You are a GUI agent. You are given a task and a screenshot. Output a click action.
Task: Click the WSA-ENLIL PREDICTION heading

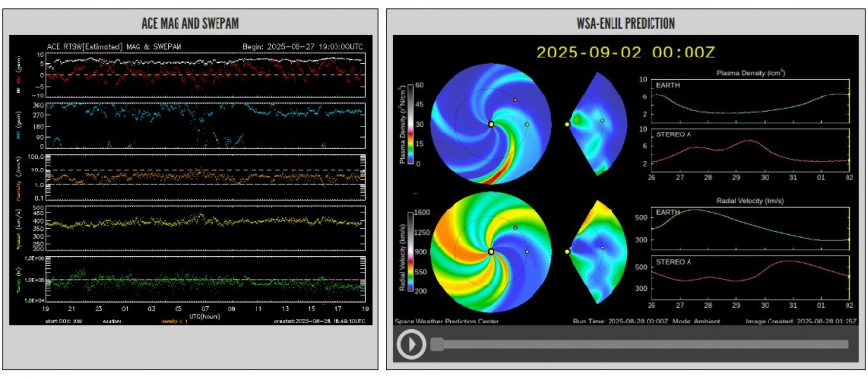pos(625,22)
